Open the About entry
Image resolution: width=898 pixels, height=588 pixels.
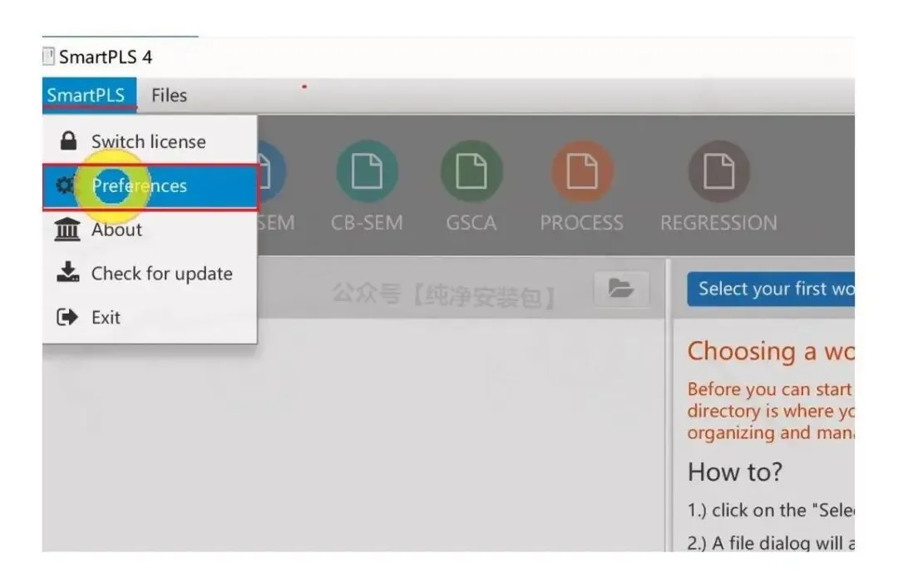(x=150, y=230)
